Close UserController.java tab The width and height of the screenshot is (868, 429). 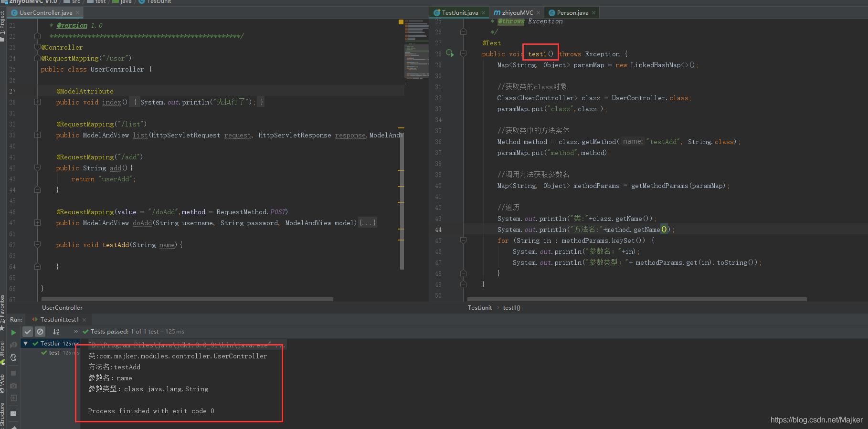click(77, 13)
